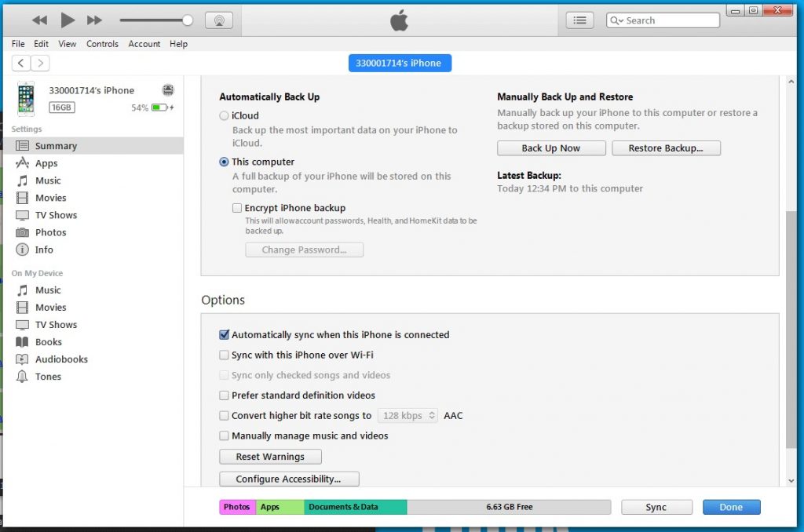804x532 pixels.
Task: Check Prefer standard definition videos
Action: pos(224,395)
